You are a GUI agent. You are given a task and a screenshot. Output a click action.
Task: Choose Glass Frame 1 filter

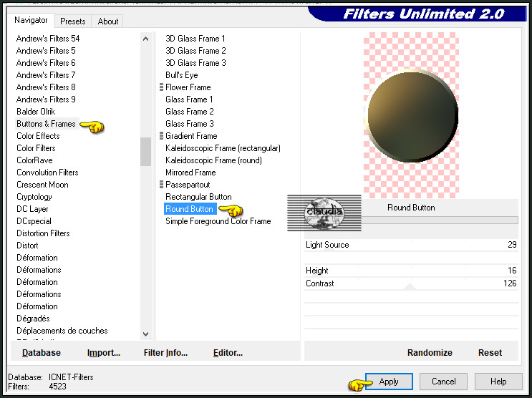pyautogui.click(x=189, y=99)
